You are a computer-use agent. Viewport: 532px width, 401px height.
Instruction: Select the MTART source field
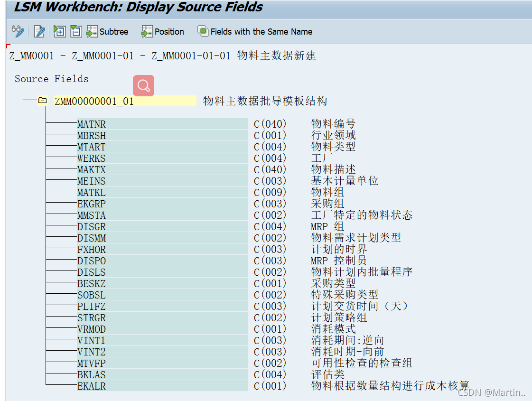pyautogui.click(x=162, y=147)
